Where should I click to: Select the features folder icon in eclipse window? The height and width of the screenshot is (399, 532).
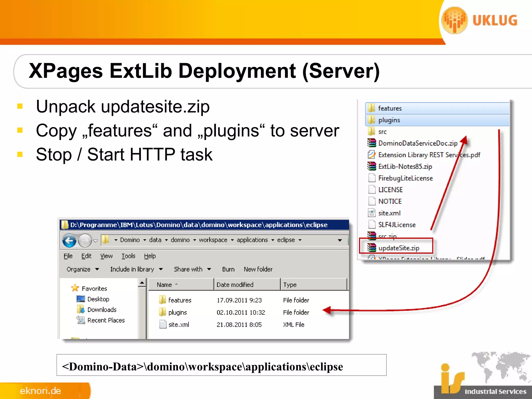(x=162, y=300)
